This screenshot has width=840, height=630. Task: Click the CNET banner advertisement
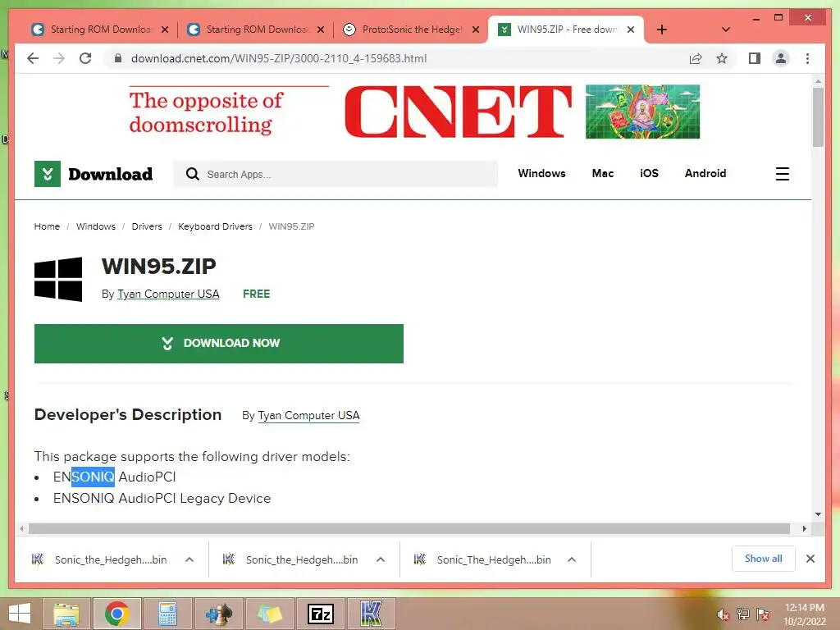click(414, 112)
